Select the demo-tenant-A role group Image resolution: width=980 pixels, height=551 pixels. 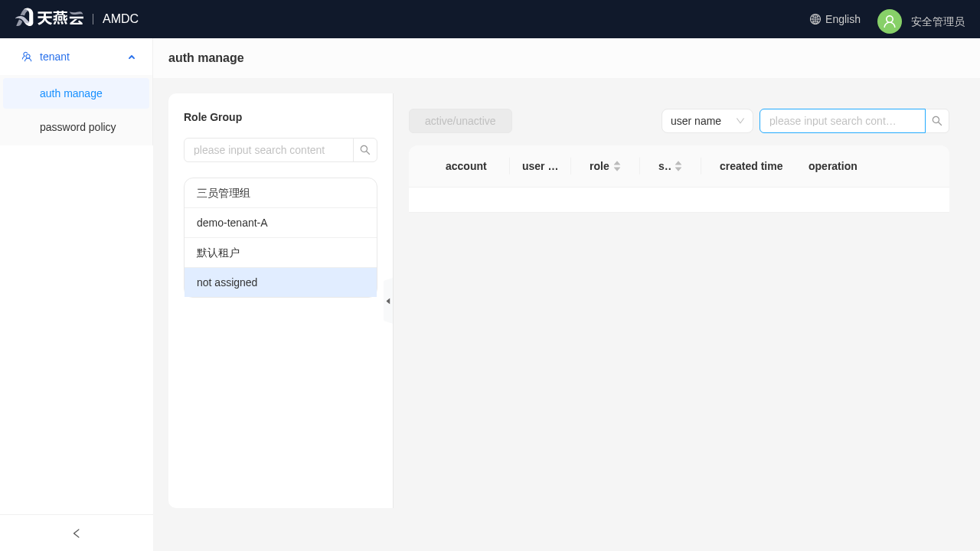point(280,223)
